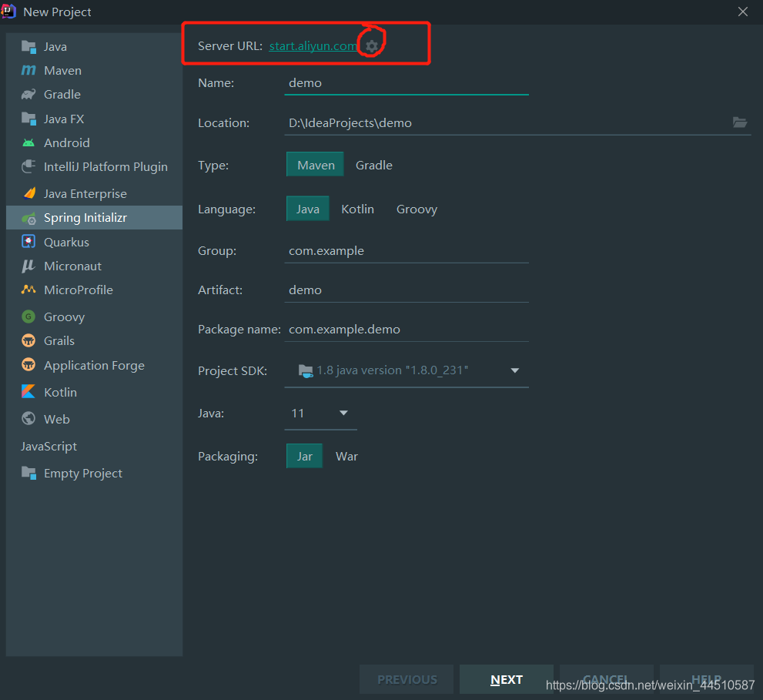The height and width of the screenshot is (700, 763).
Task: Select Web in sidebar
Action: 94,419
